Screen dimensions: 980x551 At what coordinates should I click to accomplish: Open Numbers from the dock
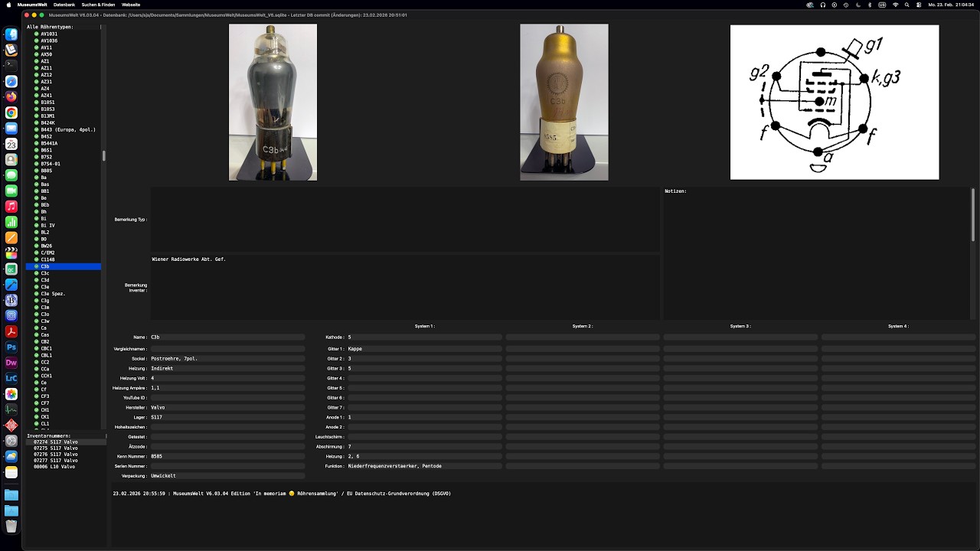pos(11,222)
